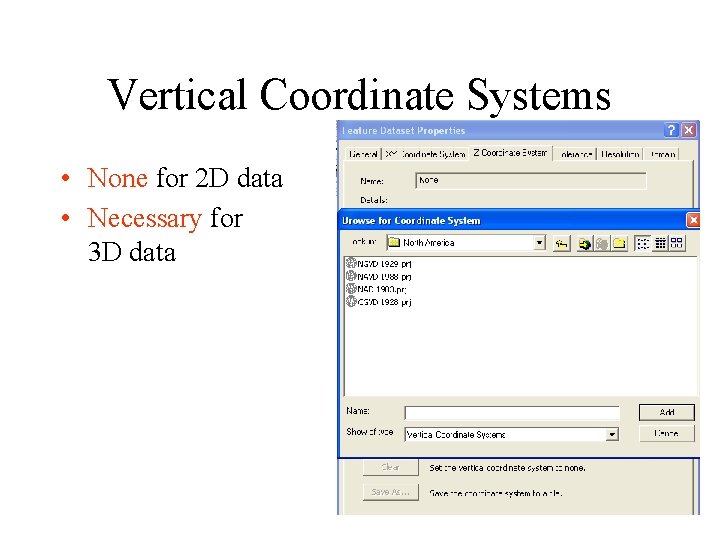Viewport: 720px width, 540px height.
Task: Click the globe icon beside NGVD 1929.prj
Action: click(x=351, y=264)
